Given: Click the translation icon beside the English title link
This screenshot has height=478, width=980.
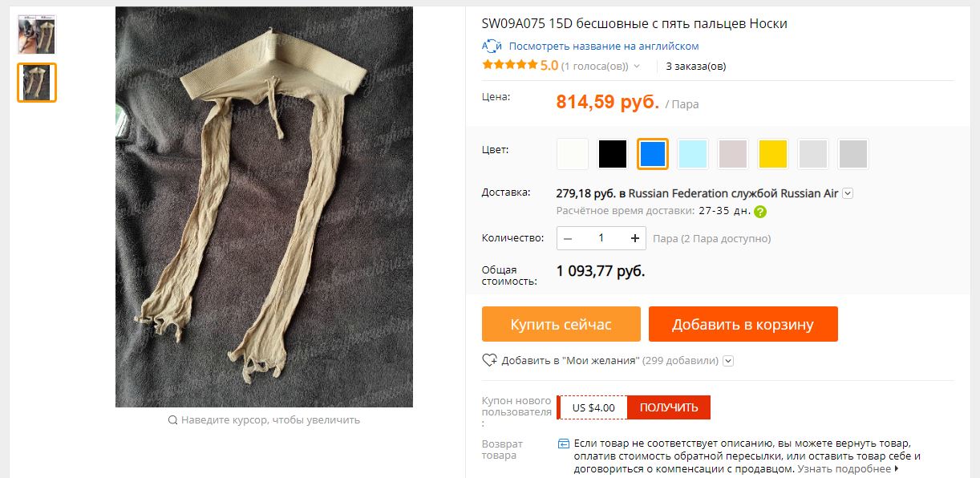Looking at the screenshot, I should [492, 46].
